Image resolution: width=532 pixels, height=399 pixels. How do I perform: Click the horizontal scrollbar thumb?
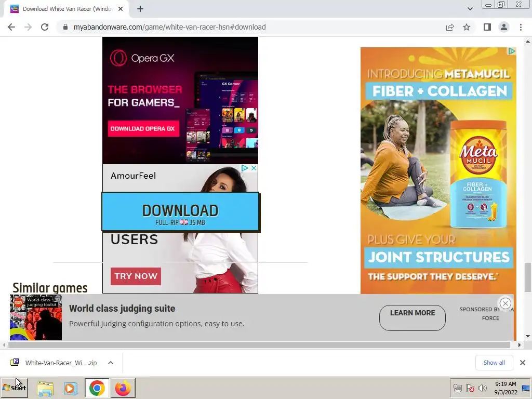(x=259, y=345)
